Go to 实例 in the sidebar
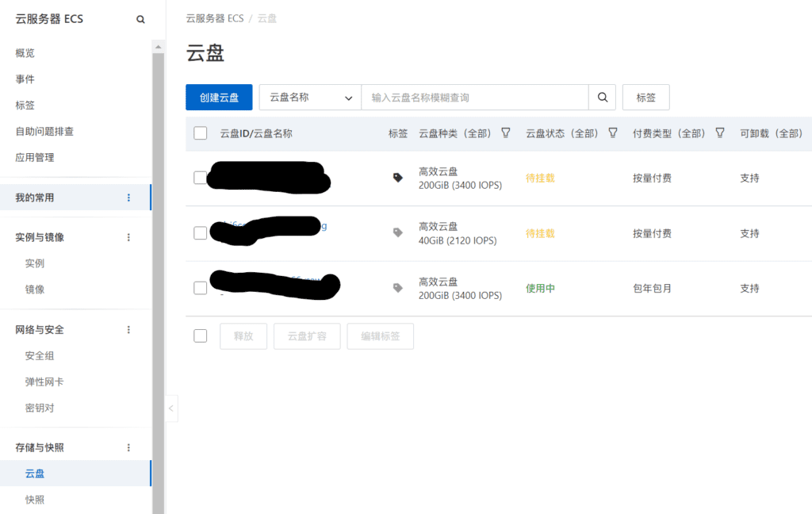 (35, 263)
